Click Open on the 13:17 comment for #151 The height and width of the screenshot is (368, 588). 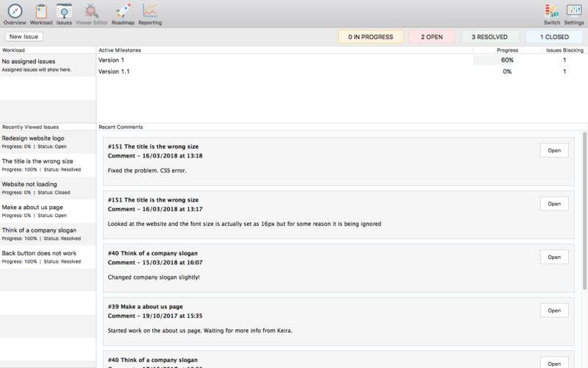(x=554, y=204)
